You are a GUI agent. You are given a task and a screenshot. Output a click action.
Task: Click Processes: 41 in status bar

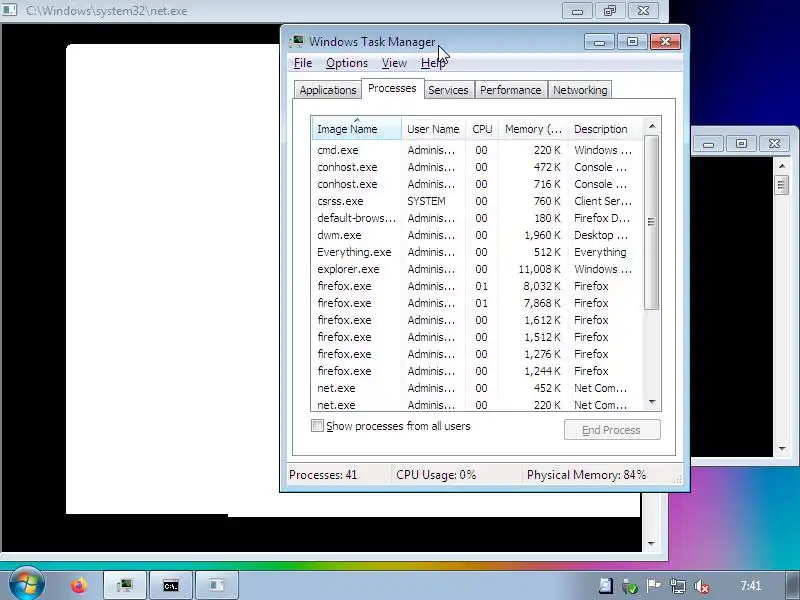(323, 474)
